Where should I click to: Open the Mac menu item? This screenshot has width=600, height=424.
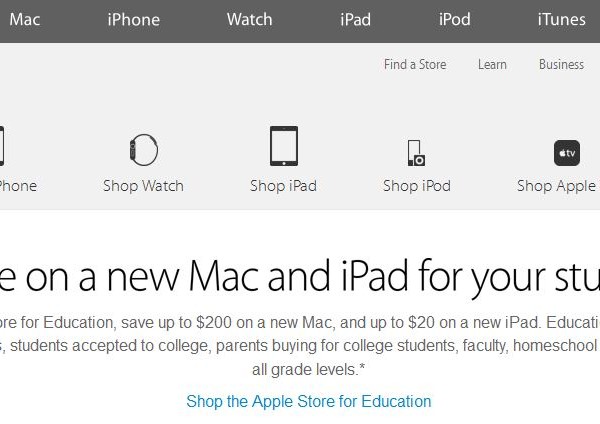tap(25, 20)
